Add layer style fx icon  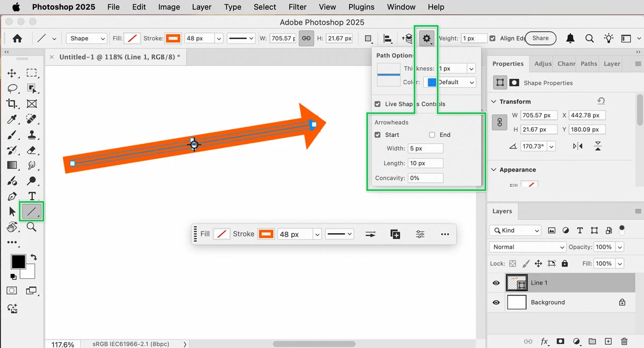pos(544,342)
